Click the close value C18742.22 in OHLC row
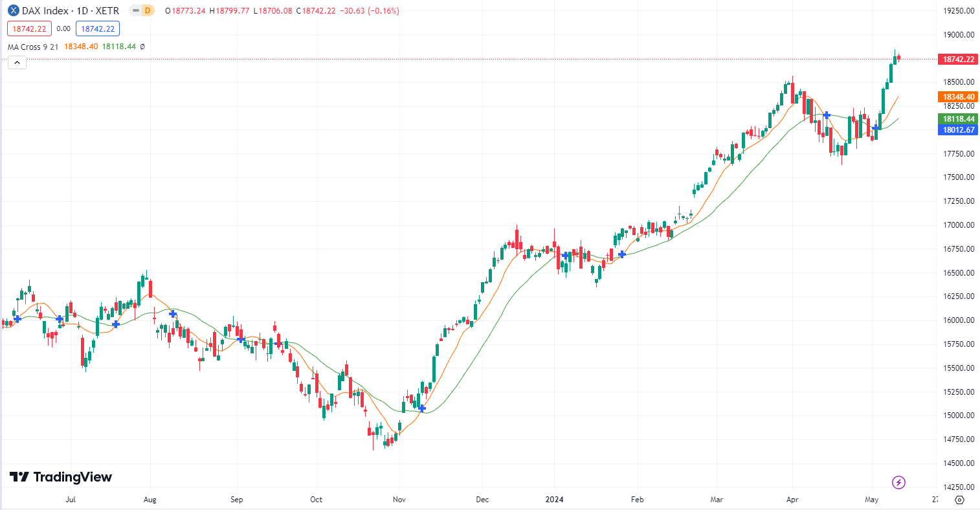The width and height of the screenshot is (980, 510). click(316, 11)
